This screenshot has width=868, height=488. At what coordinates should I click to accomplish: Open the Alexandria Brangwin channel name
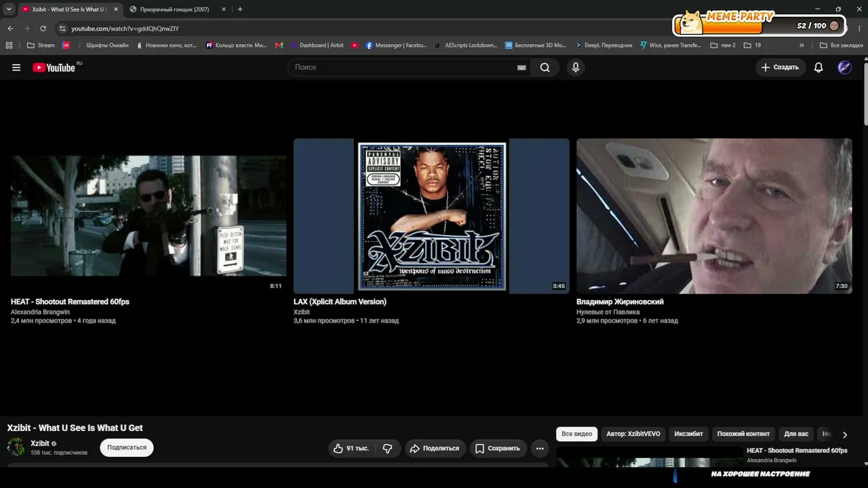coord(40,312)
